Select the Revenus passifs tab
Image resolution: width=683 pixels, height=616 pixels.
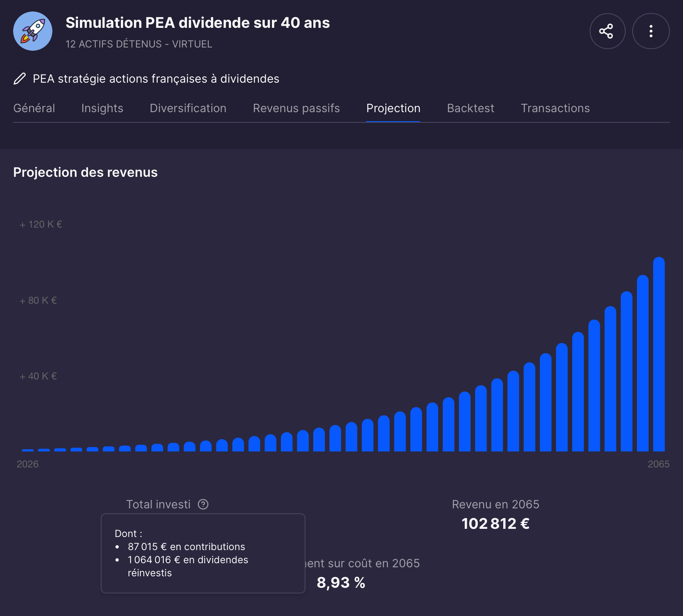pos(296,108)
